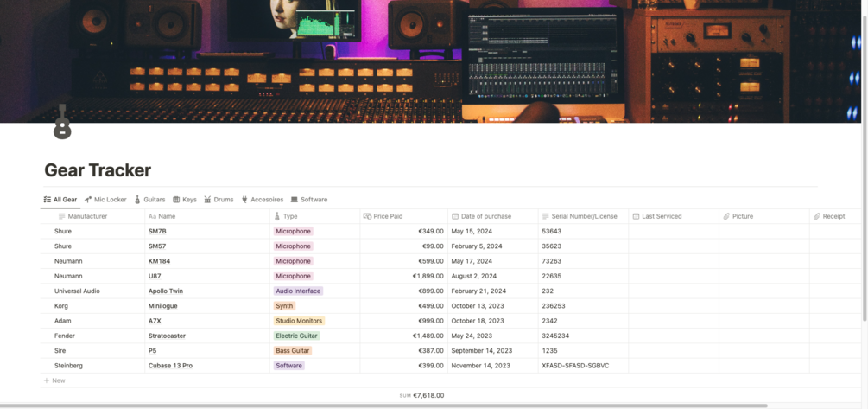The image size is (868, 409).
Task: Open Manufacturer column header menu
Action: tap(92, 216)
